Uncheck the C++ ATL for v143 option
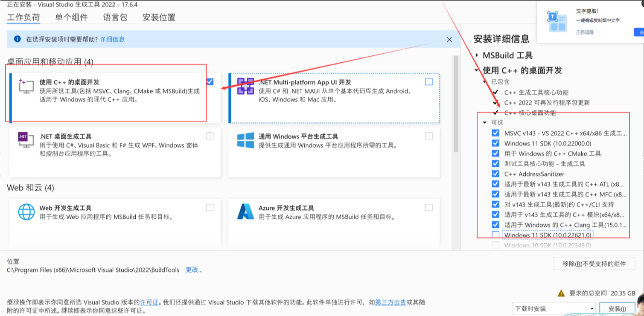The image size is (644, 316). point(495,184)
